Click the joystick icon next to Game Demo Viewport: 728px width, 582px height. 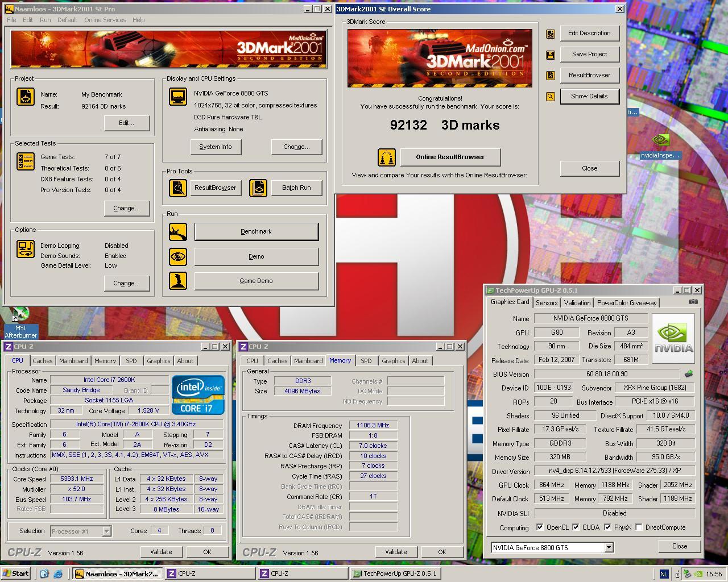coord(178,281)
